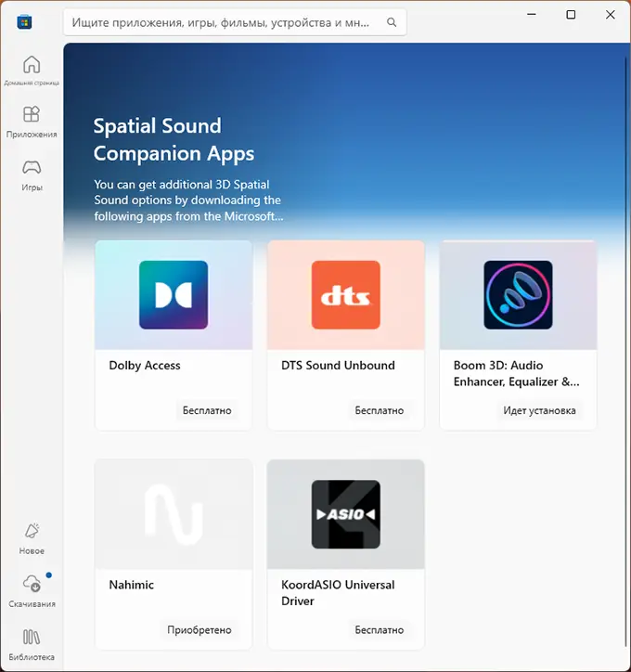Open Игры section in sidebar
Viewport: 631px width, 672px height.
[x=32, y=174]
